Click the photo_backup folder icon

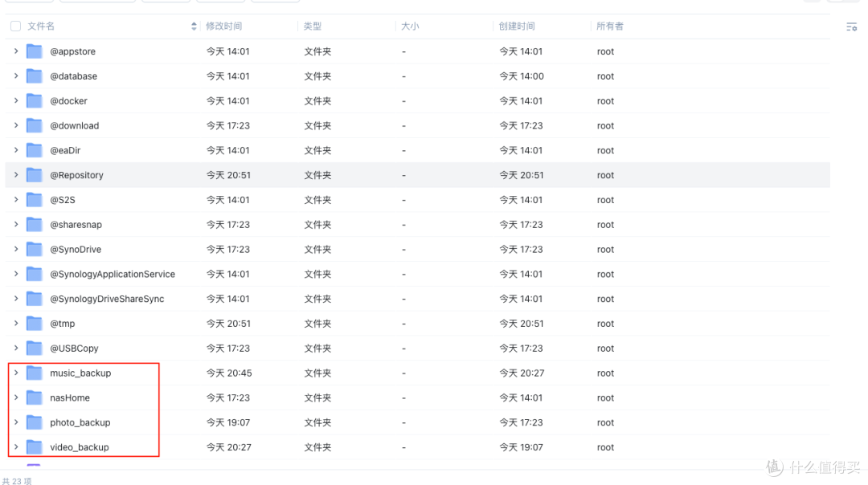34,422
